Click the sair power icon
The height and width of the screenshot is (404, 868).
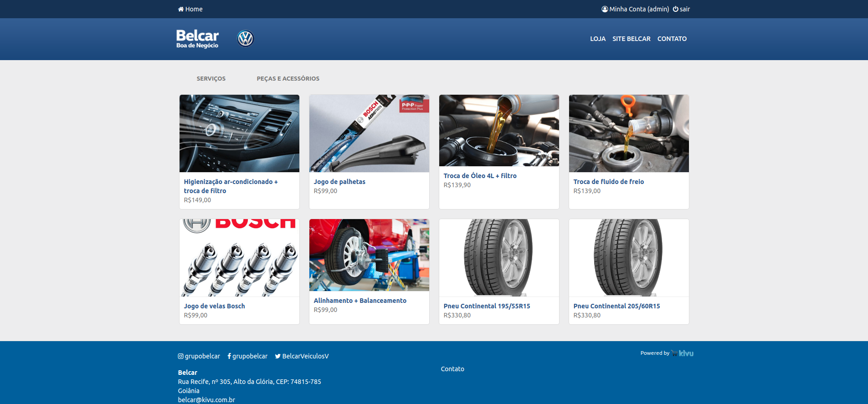click(675, 9)
